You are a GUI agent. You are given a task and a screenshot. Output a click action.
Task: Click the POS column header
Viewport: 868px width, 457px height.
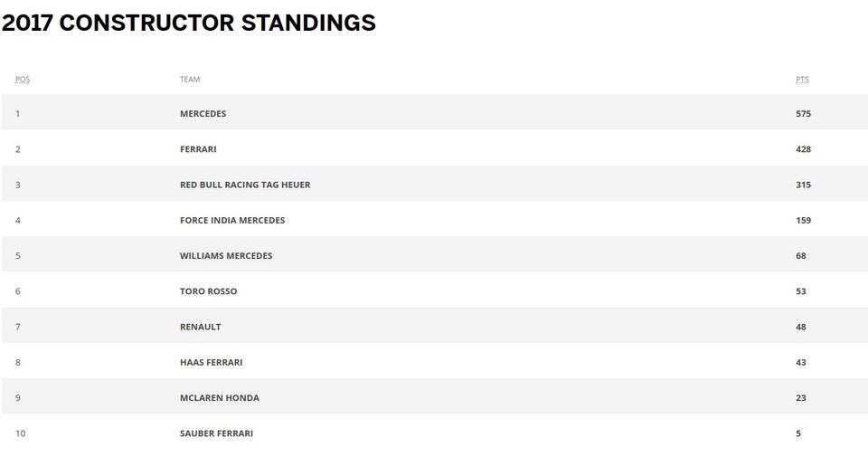click(x=23, y=80)
